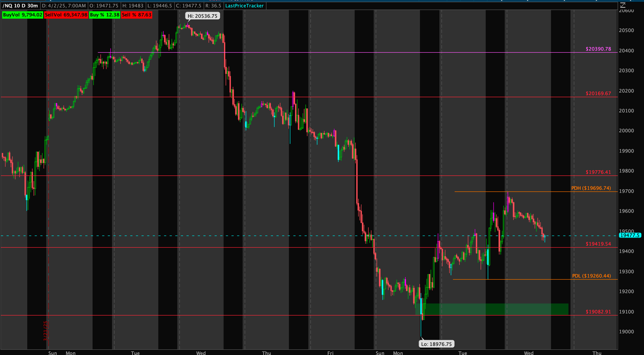Select the $20169.67 red level label

point(598,94)
